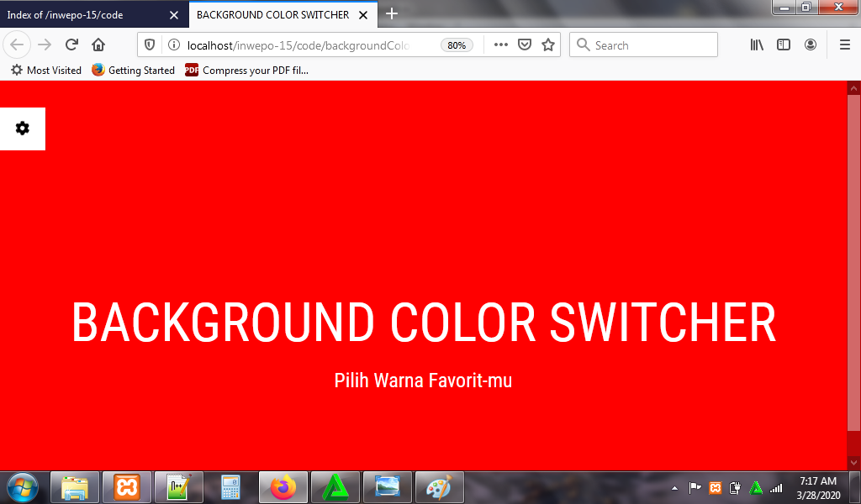This screenshot has height=504, width=861.
Task: Switch to the Index of /inwepo-15/code tab
Action: pos(84,14)
